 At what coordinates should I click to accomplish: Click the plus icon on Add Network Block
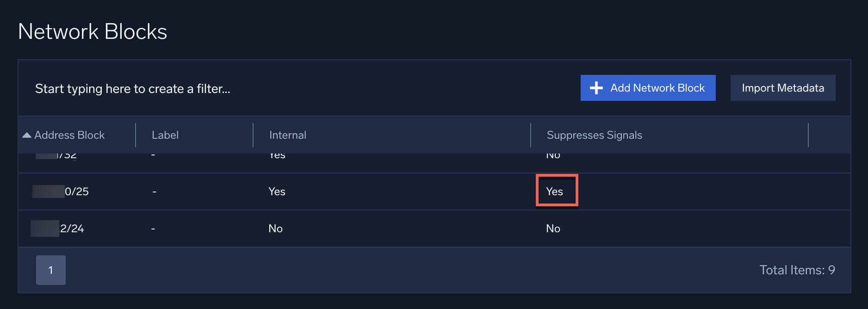597,87
